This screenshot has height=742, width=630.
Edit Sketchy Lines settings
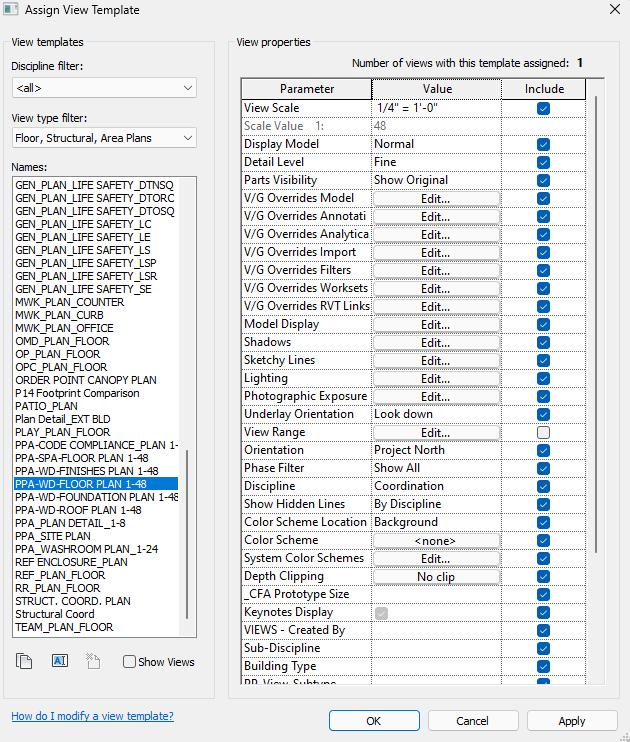(x=436, y=361)
